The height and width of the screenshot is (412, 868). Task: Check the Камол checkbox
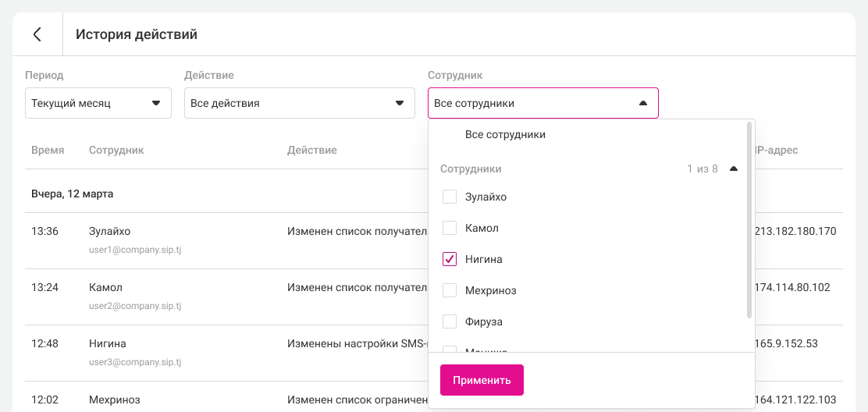click(x=450, y=228)
